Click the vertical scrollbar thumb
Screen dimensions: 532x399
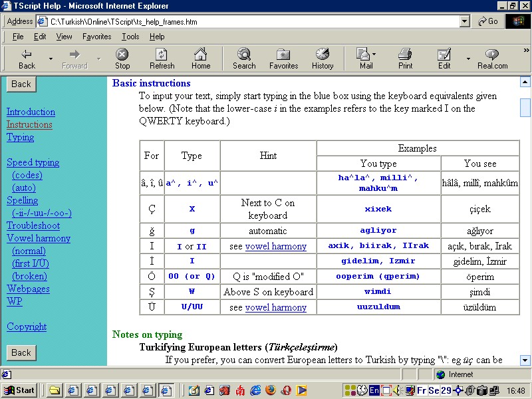[x=525, y=107]
